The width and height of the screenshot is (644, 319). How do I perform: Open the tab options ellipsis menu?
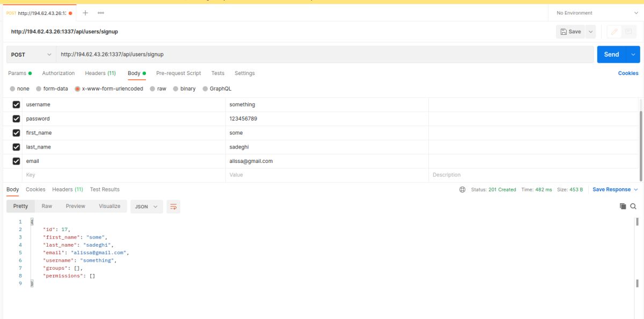(x=101, y=13)
